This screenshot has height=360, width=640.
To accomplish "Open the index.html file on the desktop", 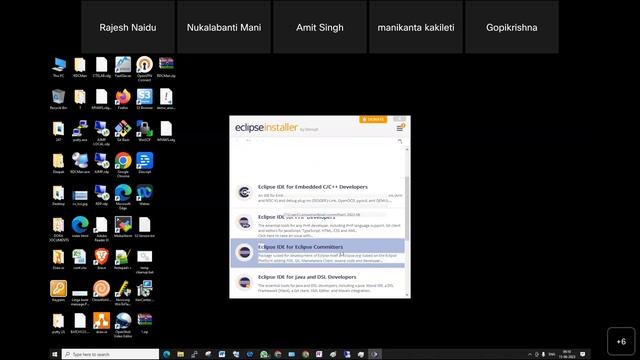I will coord(80,227).
